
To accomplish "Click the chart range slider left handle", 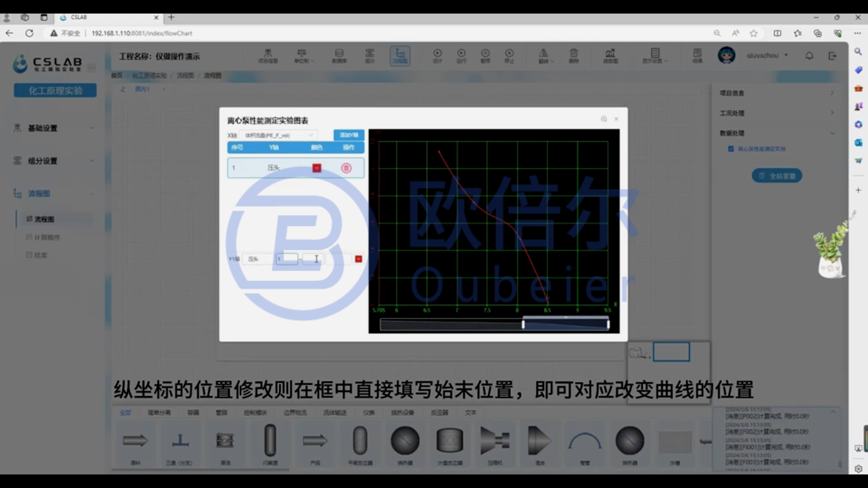I will (x=523, y=324).
